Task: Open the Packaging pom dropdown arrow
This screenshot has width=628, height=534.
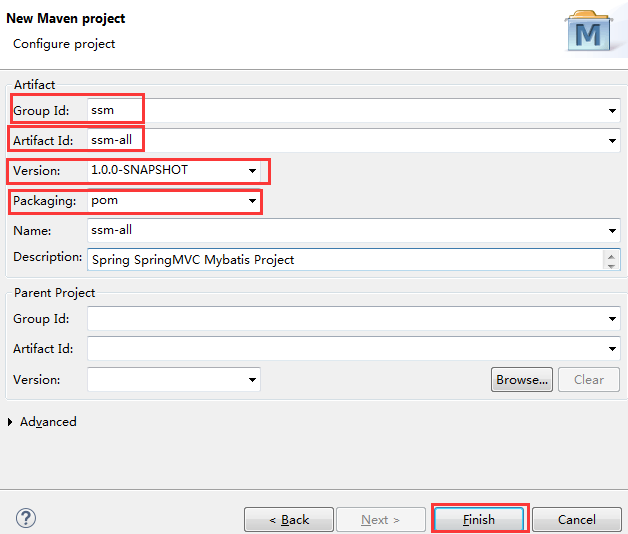Action: click(252, 201)
